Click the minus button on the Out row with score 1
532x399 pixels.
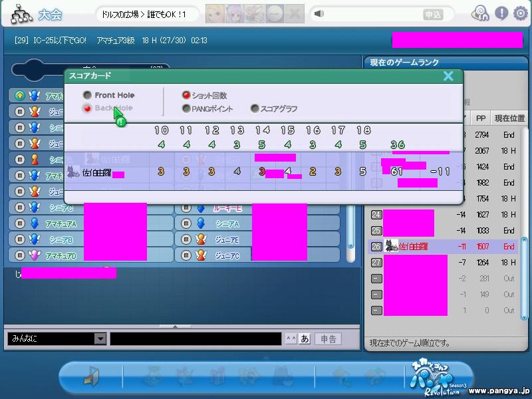coord(376,311)
